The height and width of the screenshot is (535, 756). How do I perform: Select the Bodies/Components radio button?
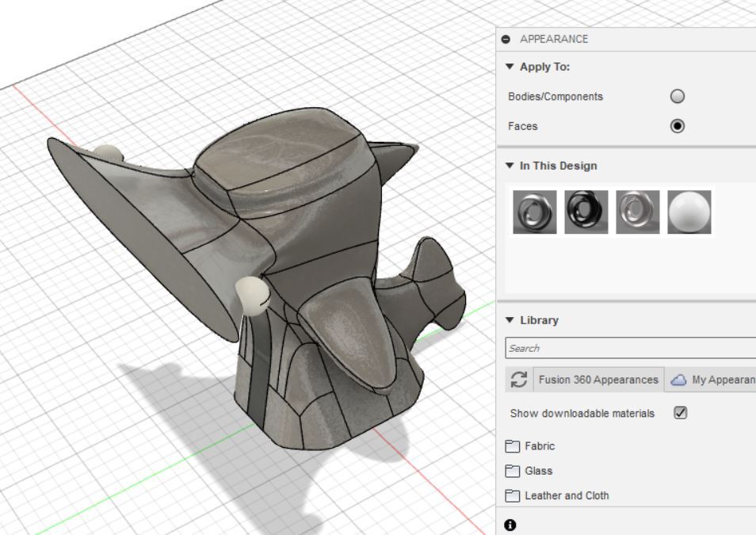pos(678,97)
